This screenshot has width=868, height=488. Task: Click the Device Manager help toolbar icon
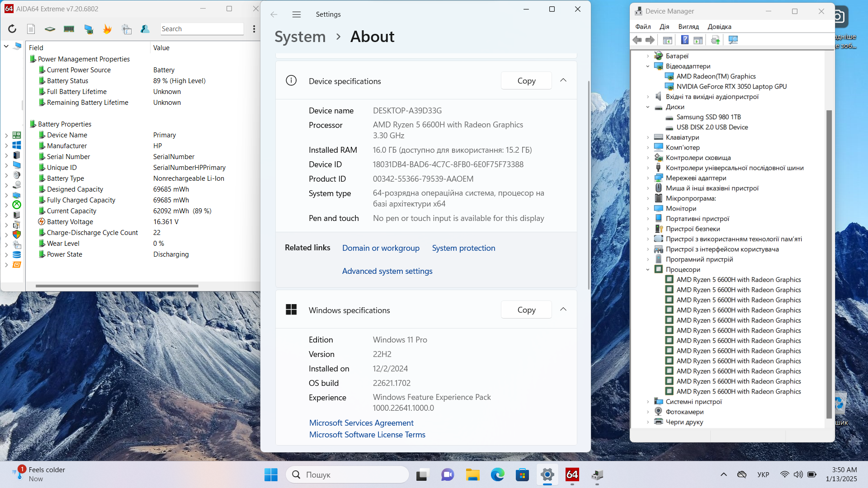(x=685, y=40)
